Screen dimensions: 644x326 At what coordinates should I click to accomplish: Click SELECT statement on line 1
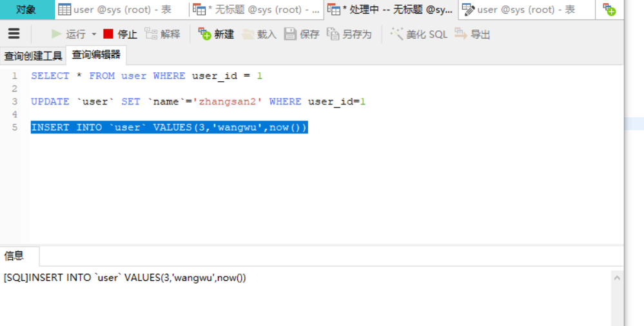tap(146, 75)
